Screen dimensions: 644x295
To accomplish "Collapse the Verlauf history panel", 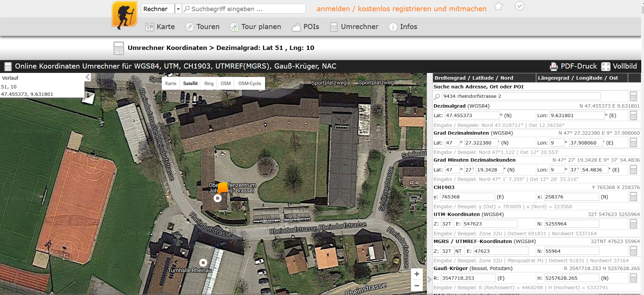I will (88, 77).
